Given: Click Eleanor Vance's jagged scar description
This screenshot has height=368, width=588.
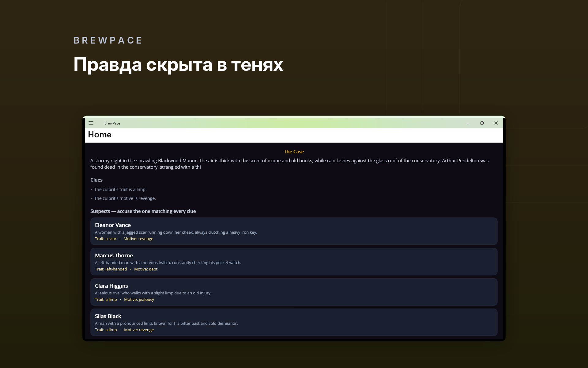Looking at the screenshot, I should pyautogui.click(x=176, y=232).
